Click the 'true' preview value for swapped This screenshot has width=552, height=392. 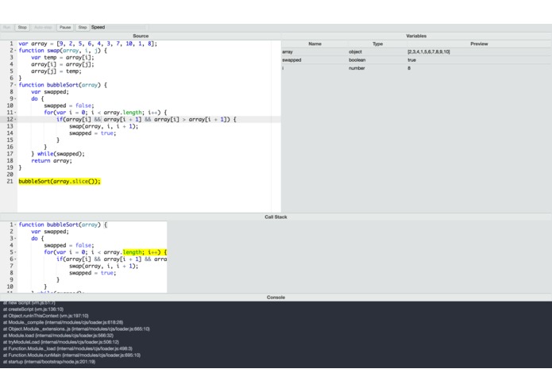[x=411, y=60]
